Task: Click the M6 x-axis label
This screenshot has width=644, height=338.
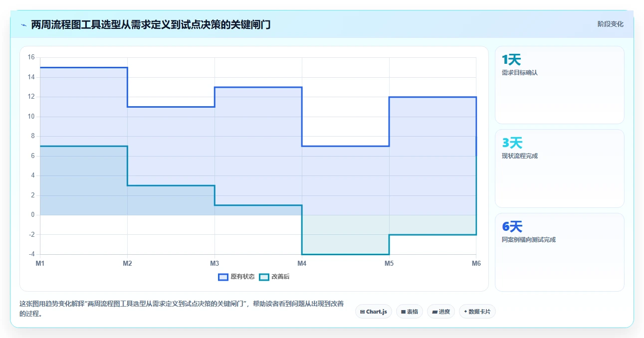Action: click(476, 263)
